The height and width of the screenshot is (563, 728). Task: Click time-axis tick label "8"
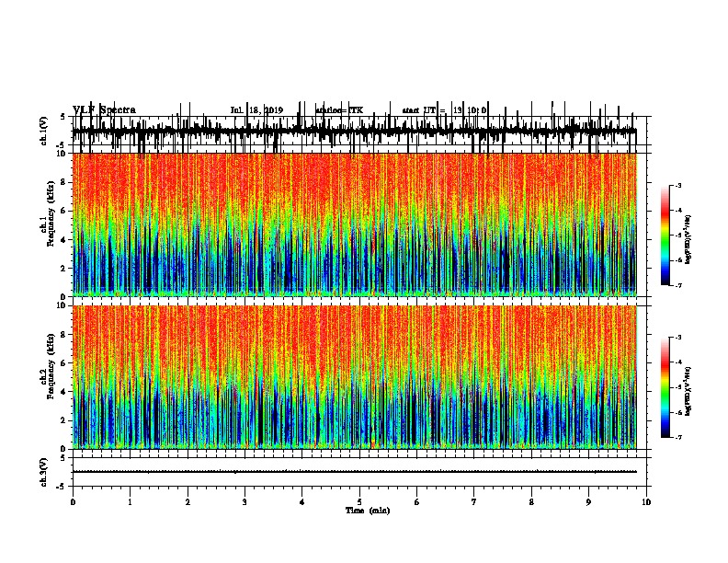tap(531, 502)
